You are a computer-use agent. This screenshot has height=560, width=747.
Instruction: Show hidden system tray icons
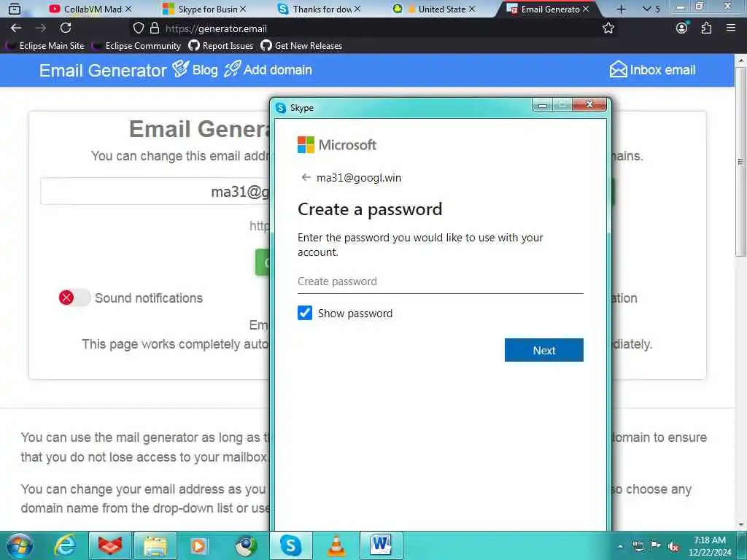point(620,546)
